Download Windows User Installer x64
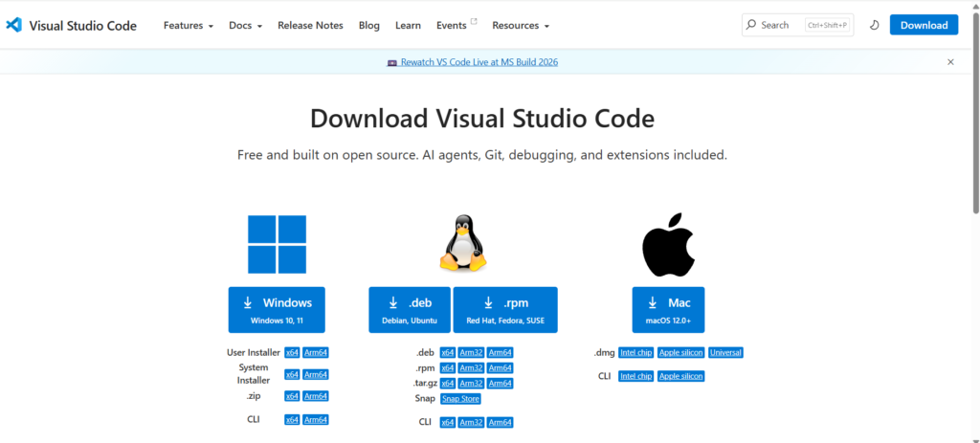Screen dimensions: 980x443 (x=292, y=352)
